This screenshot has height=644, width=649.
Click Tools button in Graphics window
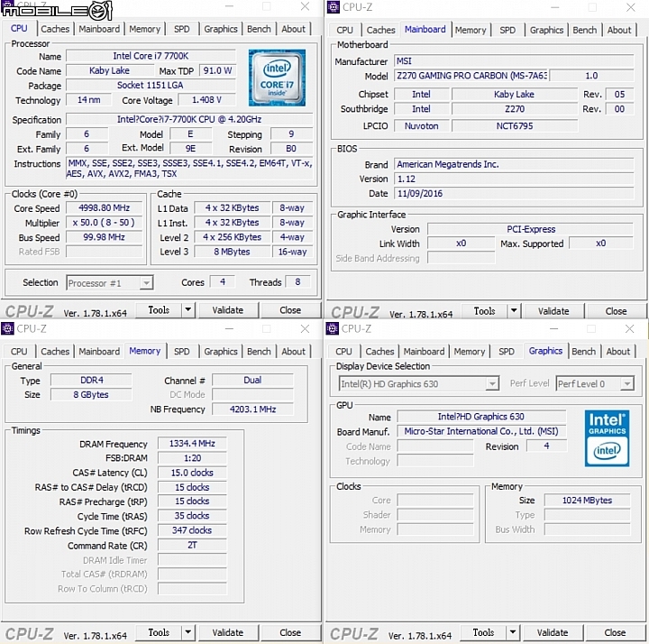pos(483,632)
